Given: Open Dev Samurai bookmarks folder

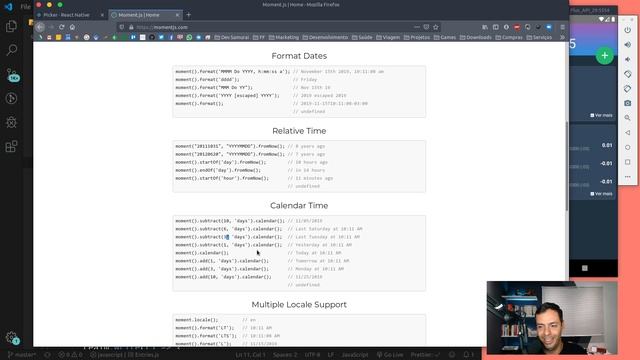Looking at the screenshot, I should pos(232,37).
